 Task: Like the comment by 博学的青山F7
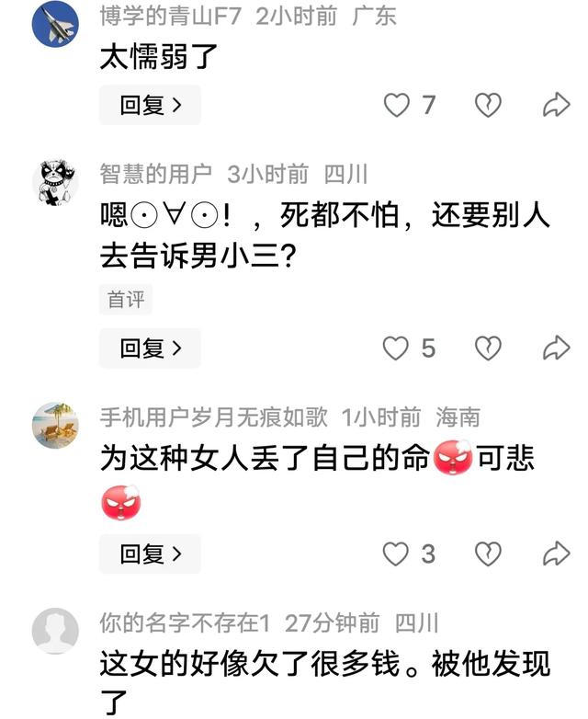click(x=396, y=105)
